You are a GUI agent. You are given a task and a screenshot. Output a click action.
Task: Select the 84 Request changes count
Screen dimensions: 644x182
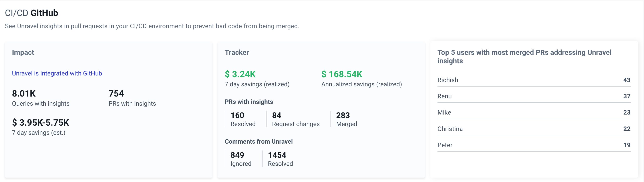pos(276,115)
